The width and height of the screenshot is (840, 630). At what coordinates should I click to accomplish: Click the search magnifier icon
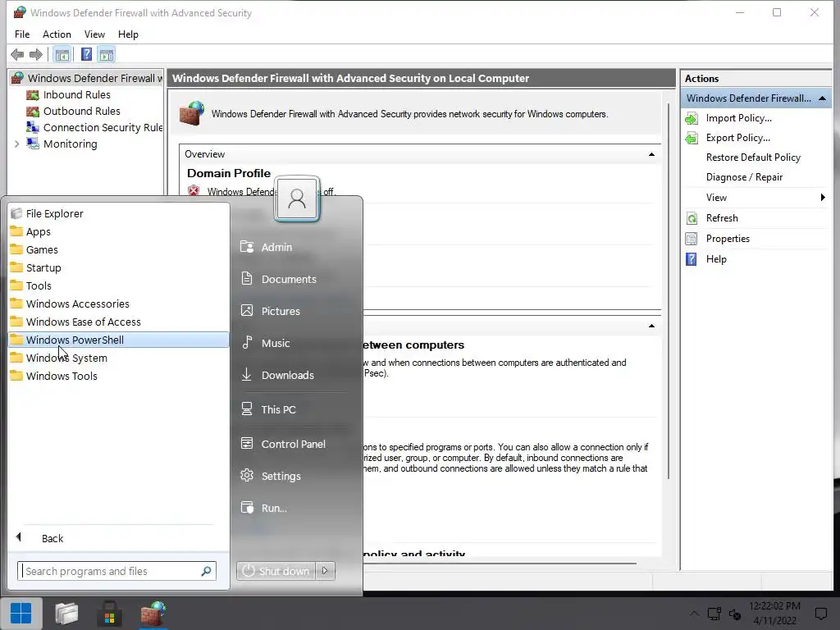point(206,571)
